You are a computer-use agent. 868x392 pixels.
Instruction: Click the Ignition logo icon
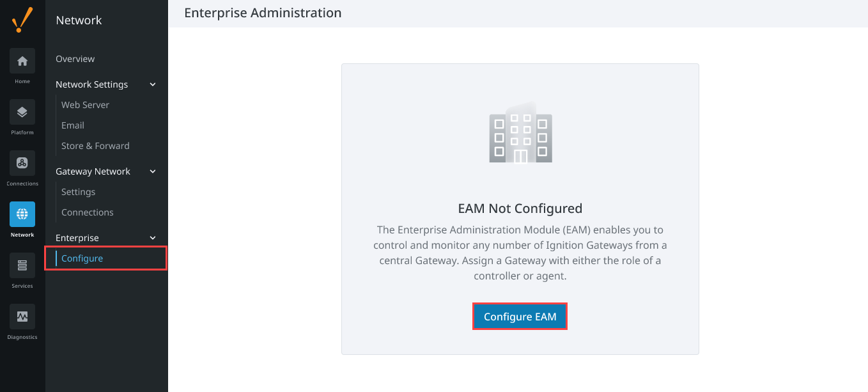[22, 20]
